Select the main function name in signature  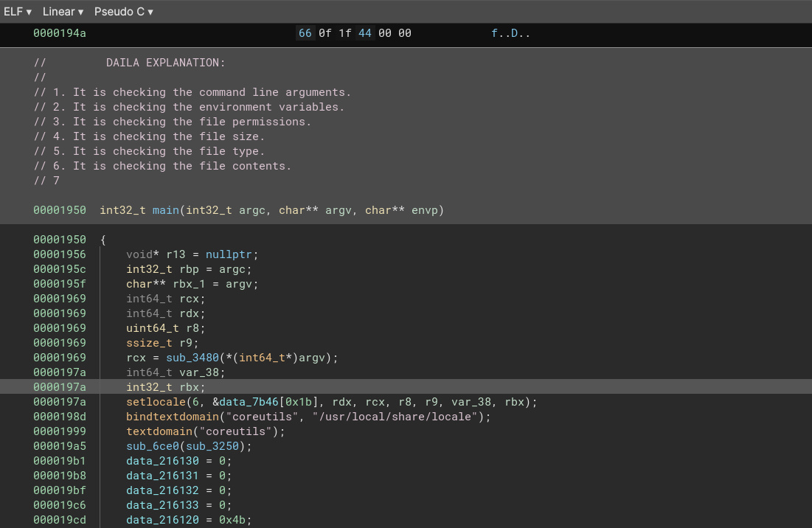(x=165, y=210)
